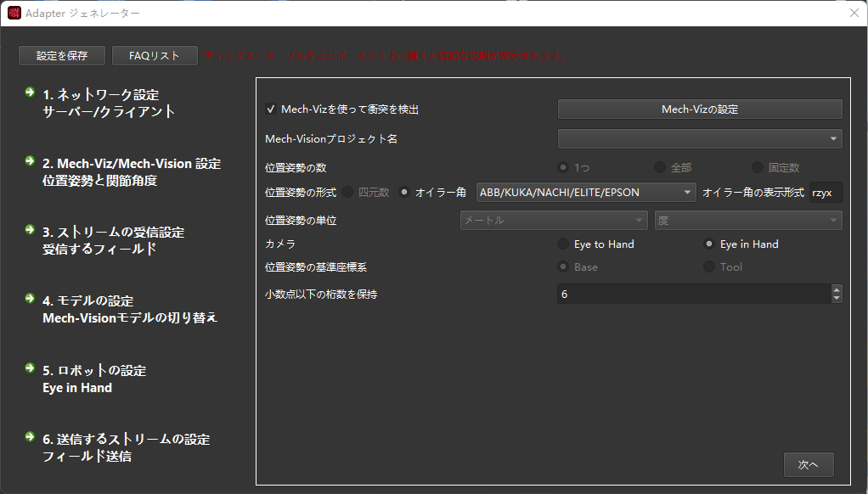This screenshot has width=868, height=494.
Task: Click the オイラー角の表示形式 label
Action: [752, 192]
